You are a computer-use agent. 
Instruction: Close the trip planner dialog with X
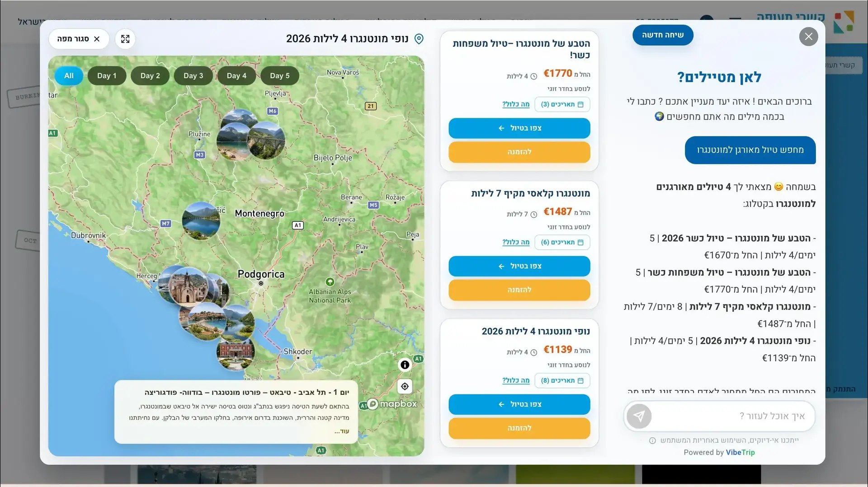click(x=808, y=37)
